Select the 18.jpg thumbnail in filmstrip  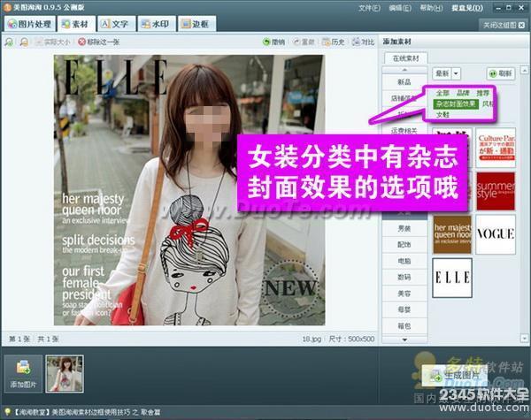[x=65, y=374]
